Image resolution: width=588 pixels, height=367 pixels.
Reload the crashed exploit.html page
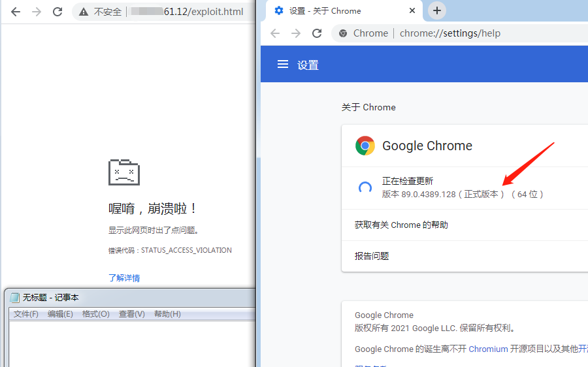(x=57, y=12)
